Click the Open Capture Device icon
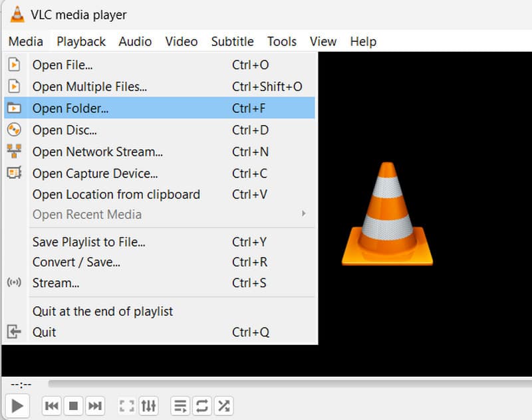Screen dimensions: 532x420 click(x=14, y=173)
